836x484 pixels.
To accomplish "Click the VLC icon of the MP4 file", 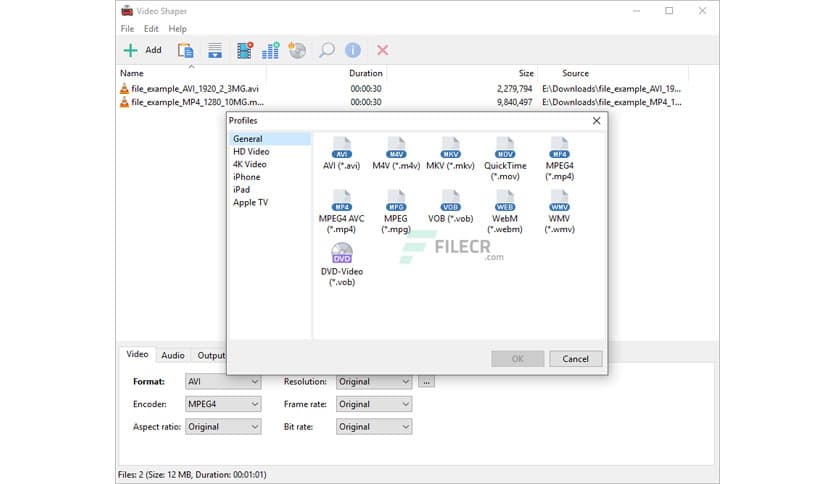I will (x=124, y=102).
